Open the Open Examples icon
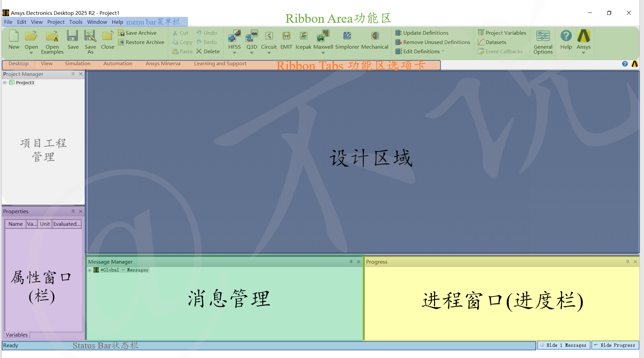644x358 pixels. (52, 36)
